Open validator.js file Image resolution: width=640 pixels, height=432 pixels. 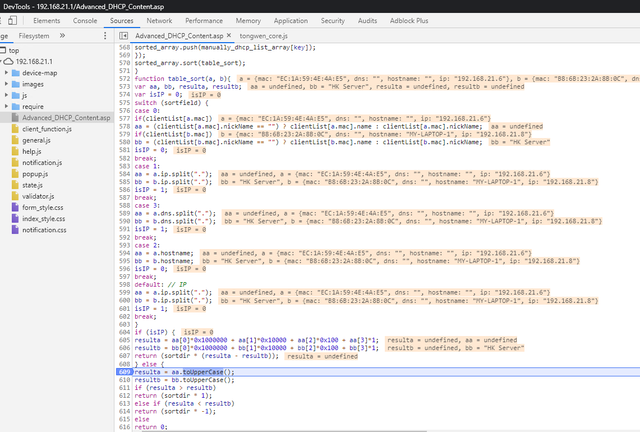(38, 196)
